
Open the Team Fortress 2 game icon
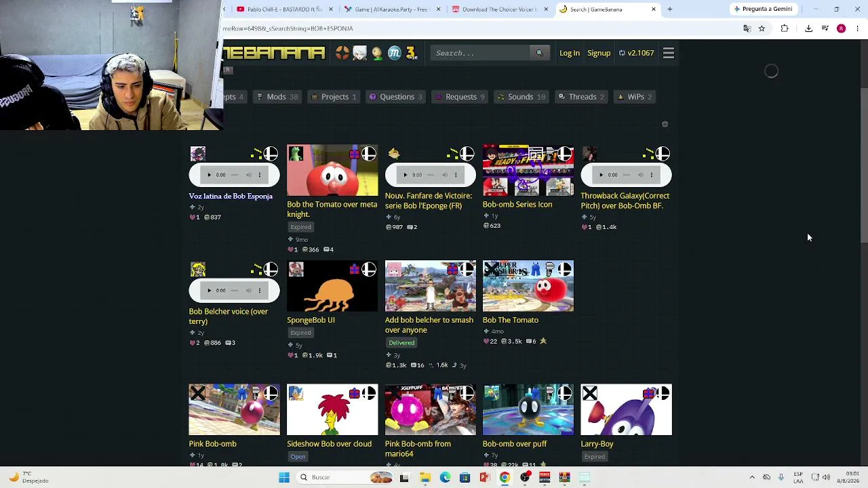point(342,53)
